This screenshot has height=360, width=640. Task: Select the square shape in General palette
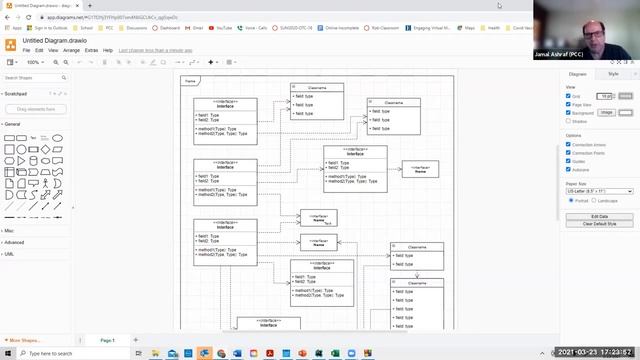point(9,149)
